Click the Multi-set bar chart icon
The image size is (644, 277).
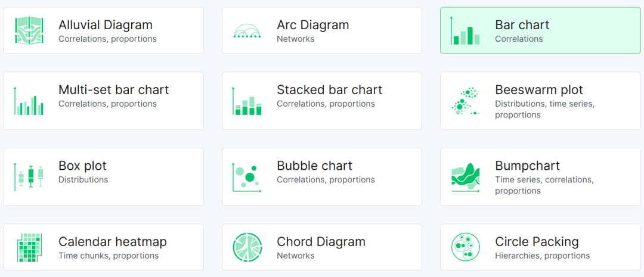[29, 101]
